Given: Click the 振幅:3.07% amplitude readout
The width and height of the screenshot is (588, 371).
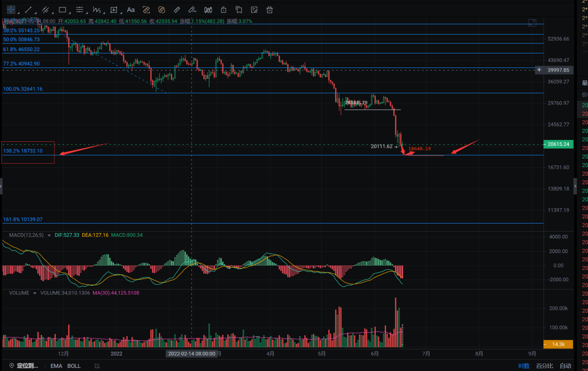Looking at the screenshot, I should (240, 21).
